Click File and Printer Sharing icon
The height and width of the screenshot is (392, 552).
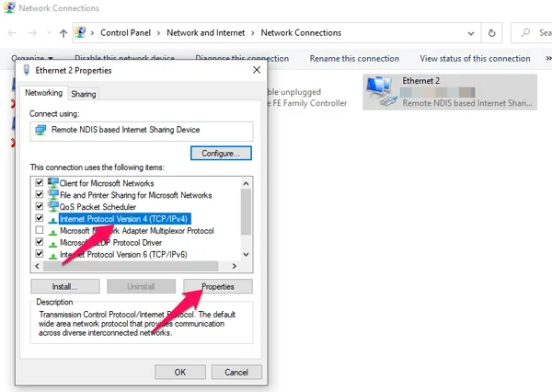(53, 195)
